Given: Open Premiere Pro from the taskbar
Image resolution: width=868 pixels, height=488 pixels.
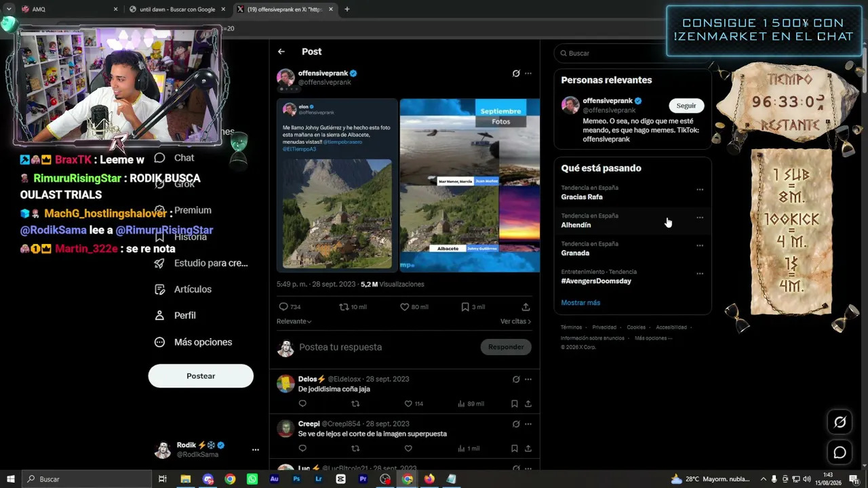Looking at the screenshot, I should (363, 479).
